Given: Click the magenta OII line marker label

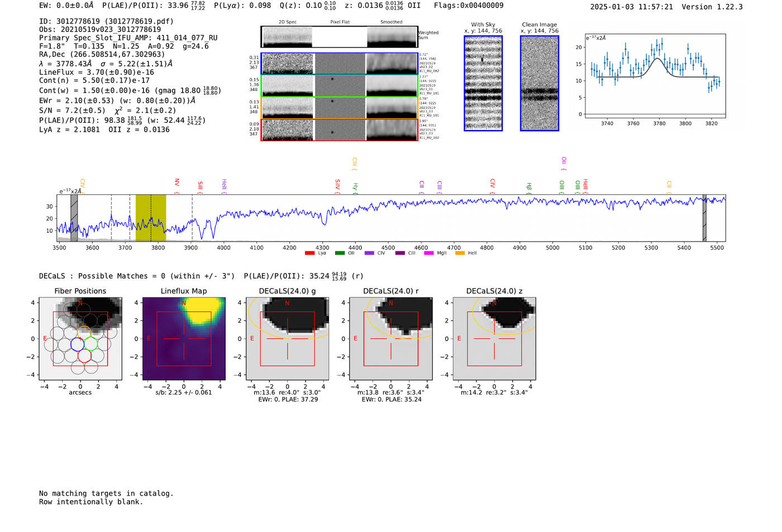Looking at the screenshot, I should point(564,164).
